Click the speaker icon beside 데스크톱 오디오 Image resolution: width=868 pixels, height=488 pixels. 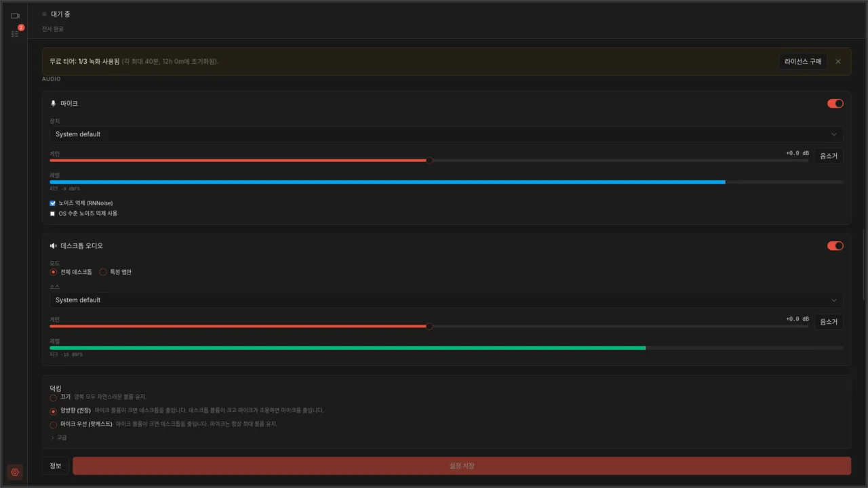(x=54, y=246)
